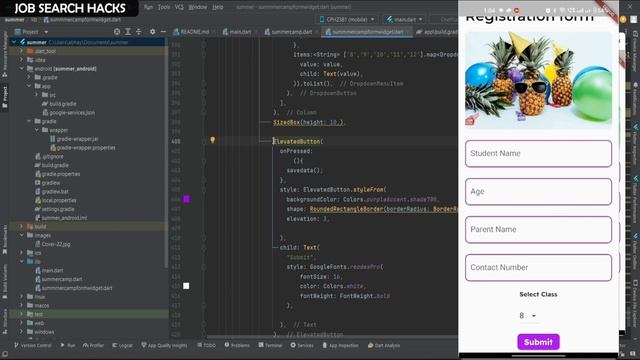The height and width of the screenshot is (360, 640).
Task: Open the Profiler tool window
Action: coord(93,345)
